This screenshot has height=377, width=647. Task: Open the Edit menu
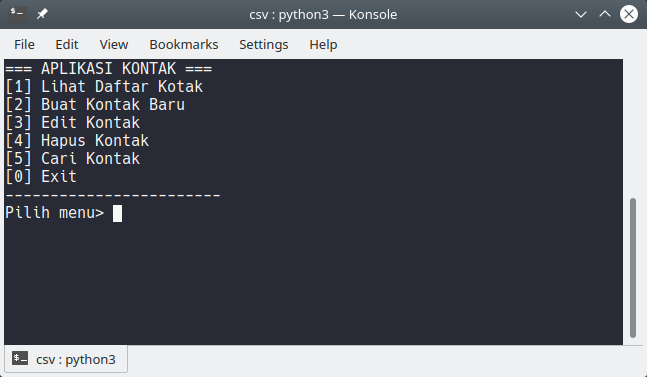[67, 44]
